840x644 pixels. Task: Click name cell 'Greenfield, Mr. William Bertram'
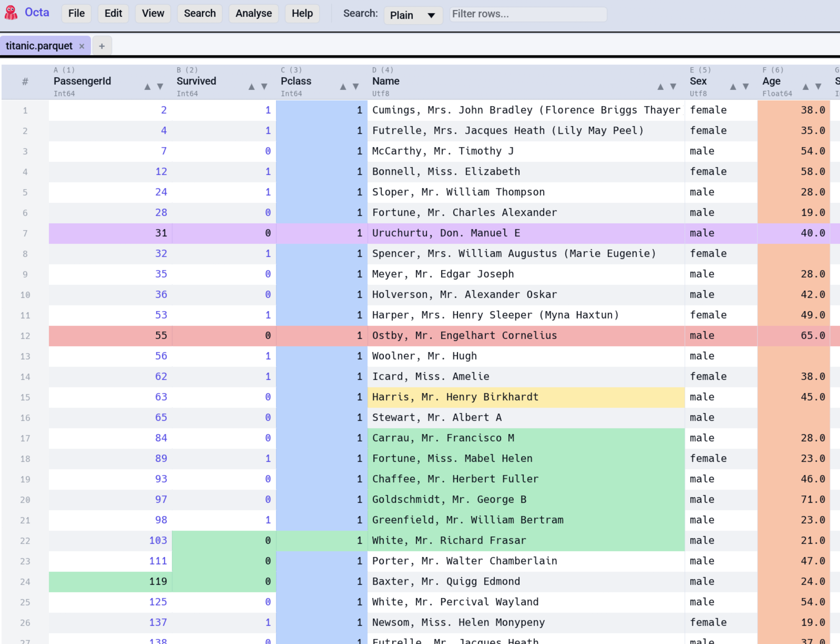coord(526,520)
